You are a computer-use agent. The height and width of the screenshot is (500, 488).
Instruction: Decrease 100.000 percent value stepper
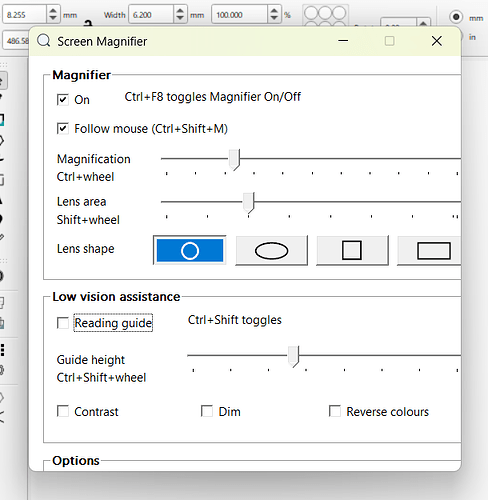point(274,19)
